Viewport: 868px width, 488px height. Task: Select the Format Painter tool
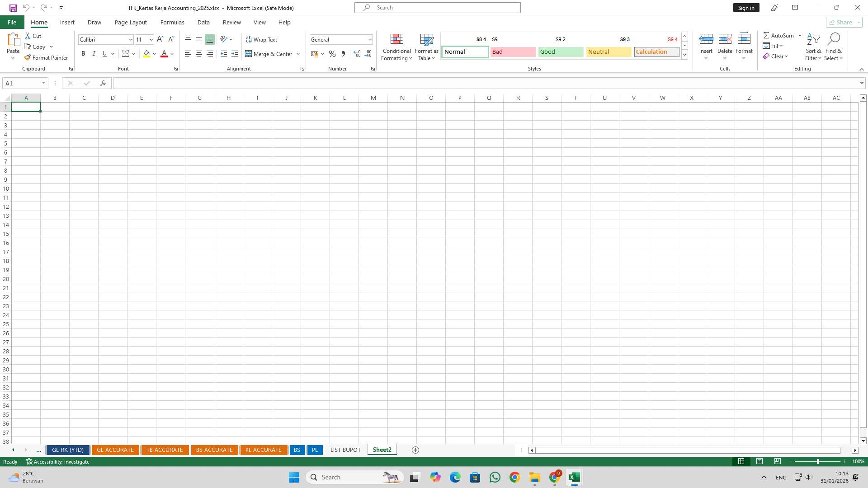click(x=47, y=57)
